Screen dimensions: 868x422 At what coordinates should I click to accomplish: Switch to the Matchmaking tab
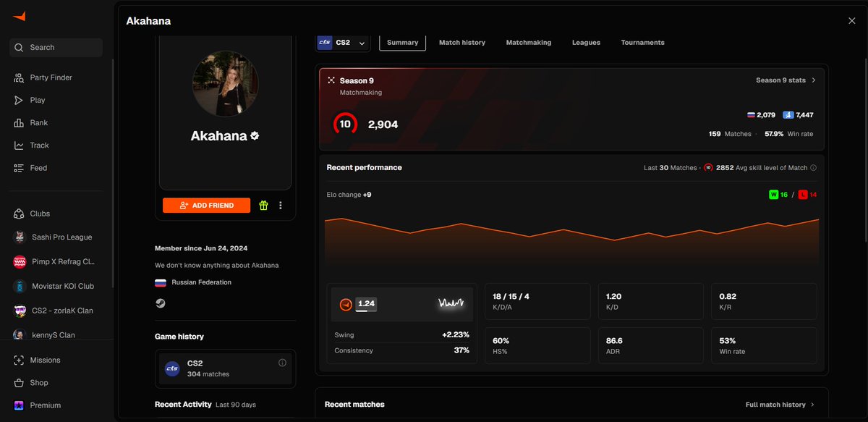pyautogui.click(x=529, y=43)
